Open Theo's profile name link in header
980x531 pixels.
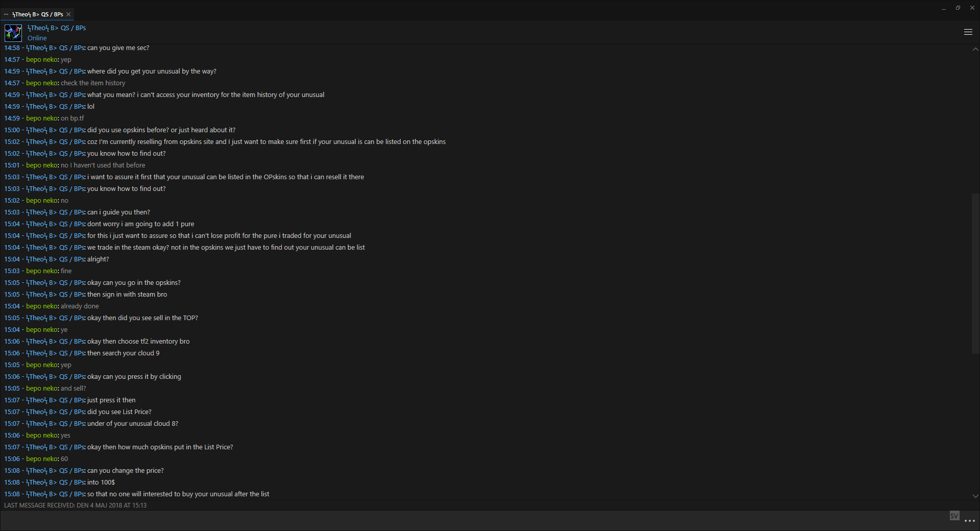57,28
